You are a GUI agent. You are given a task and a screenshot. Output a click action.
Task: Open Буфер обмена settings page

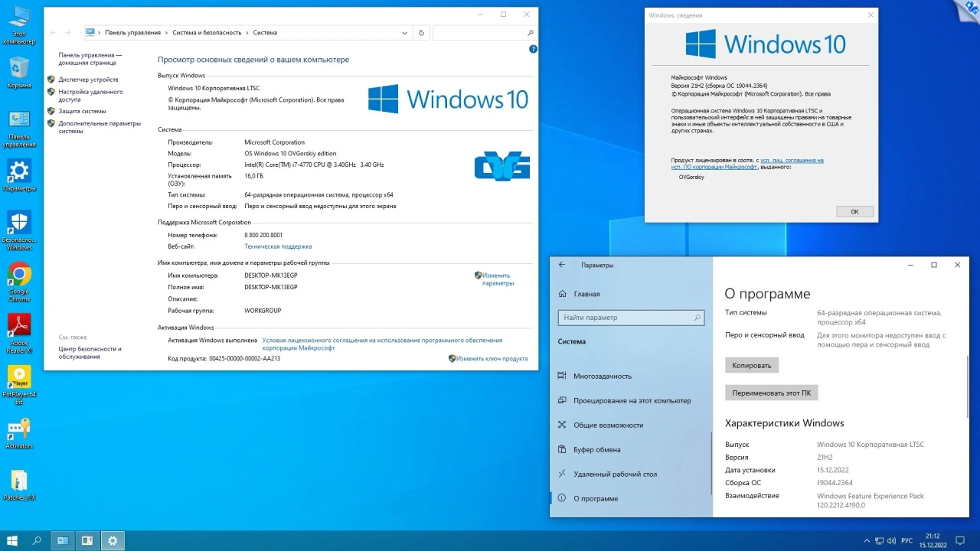click(597, 449)
